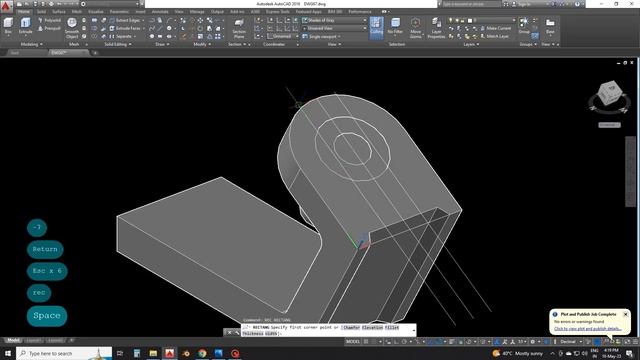Open the Windows Start menu
Image resolution: width=640 pixels, height=360 pixels.
pyautogui.click(x=8, y=353)
